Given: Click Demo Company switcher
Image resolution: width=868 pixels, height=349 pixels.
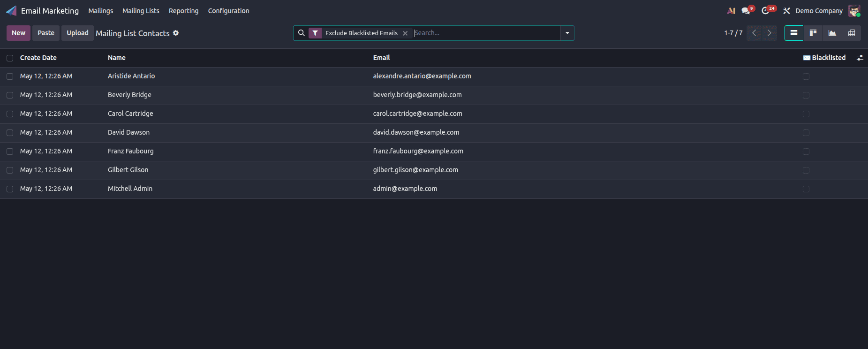Looking at the screenshot, I should point(819,11).
